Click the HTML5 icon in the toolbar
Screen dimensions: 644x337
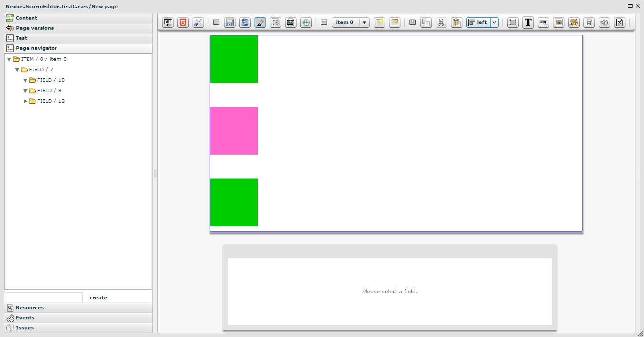coord(183,22)
